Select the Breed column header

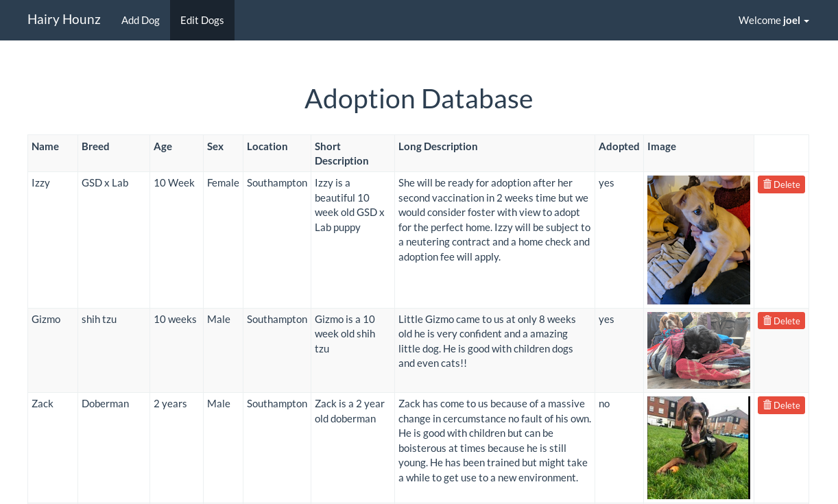click(95, 147)
